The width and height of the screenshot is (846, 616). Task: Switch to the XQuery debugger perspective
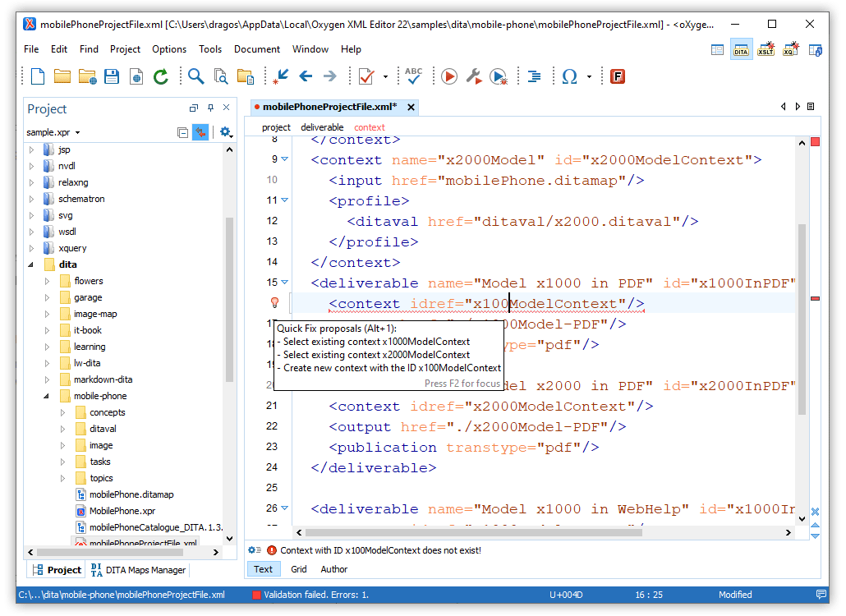790,49
